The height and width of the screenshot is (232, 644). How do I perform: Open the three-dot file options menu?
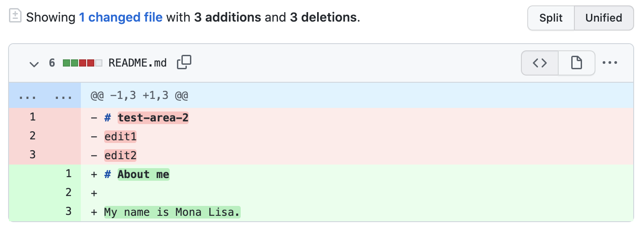click(609, 63)
